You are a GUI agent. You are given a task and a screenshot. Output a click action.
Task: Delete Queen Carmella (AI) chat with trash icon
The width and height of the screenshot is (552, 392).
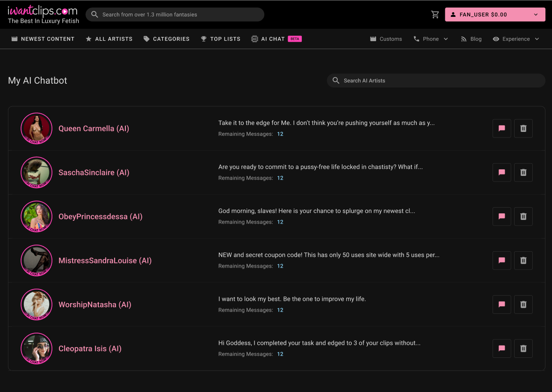(x=523, y=129)
